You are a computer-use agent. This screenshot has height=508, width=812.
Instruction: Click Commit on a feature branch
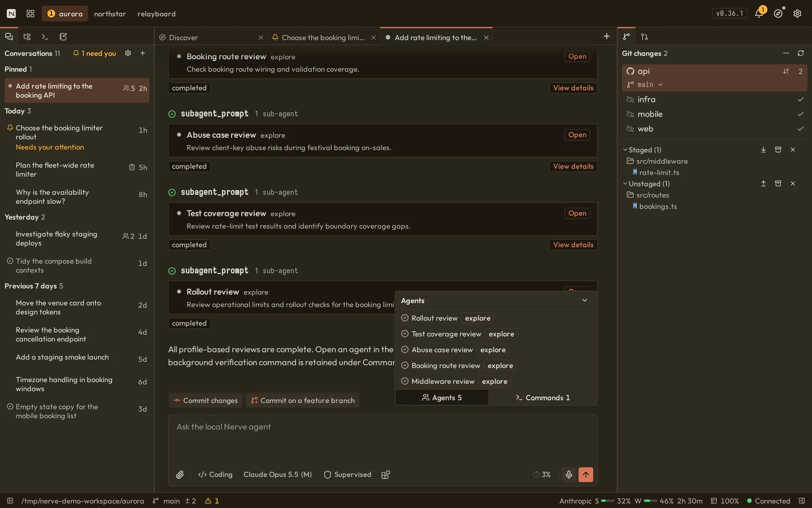(302, 400)
